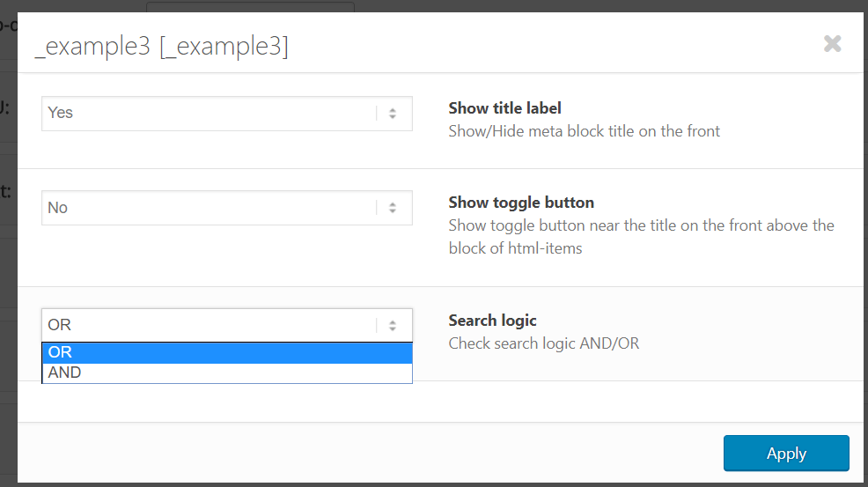Click the arrows icon in Search logic select

point(393,326)
